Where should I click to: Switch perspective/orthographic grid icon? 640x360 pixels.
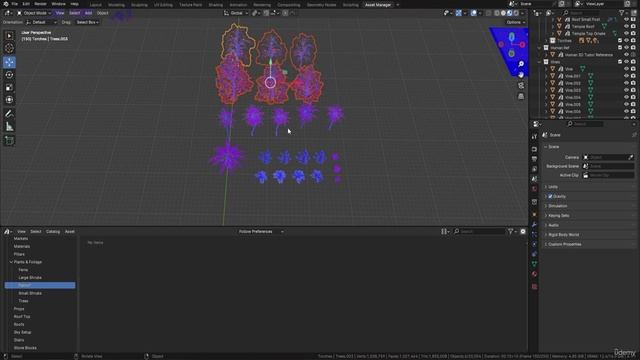point(521,96)
